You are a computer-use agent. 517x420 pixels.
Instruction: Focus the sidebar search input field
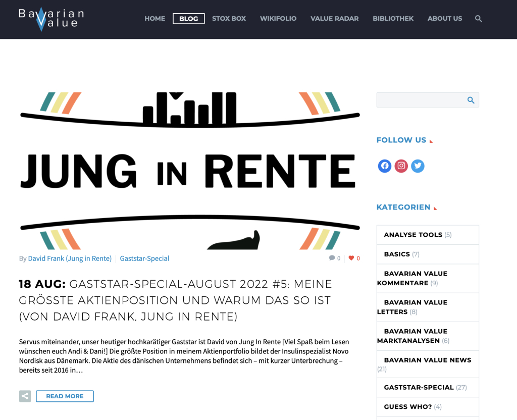pos(420,100)
